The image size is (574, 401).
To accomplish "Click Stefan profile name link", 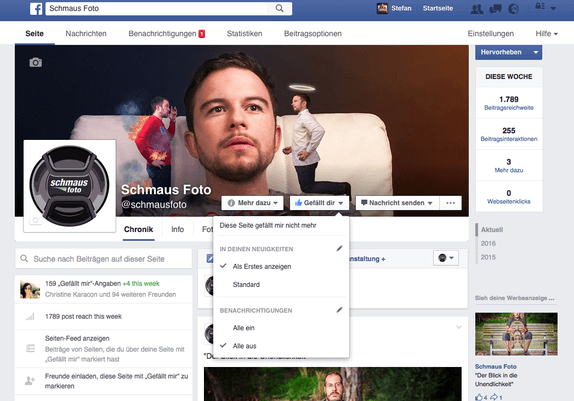I will coord(401,8).
